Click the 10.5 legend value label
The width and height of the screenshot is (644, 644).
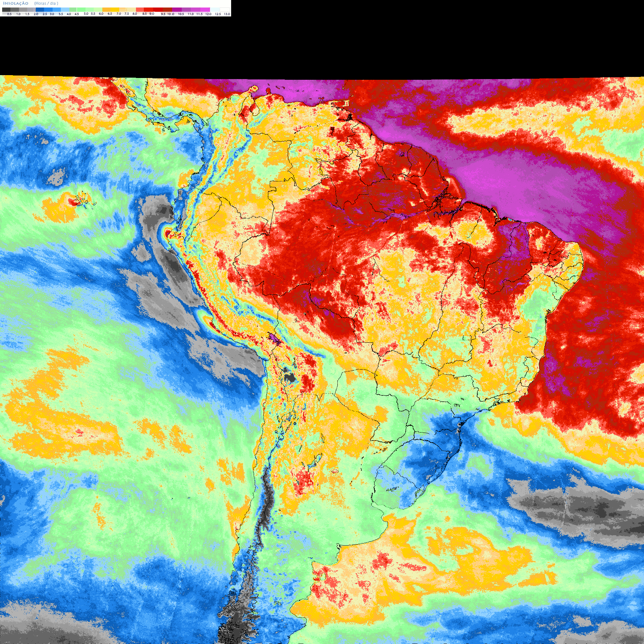click(x=181, y=14)
